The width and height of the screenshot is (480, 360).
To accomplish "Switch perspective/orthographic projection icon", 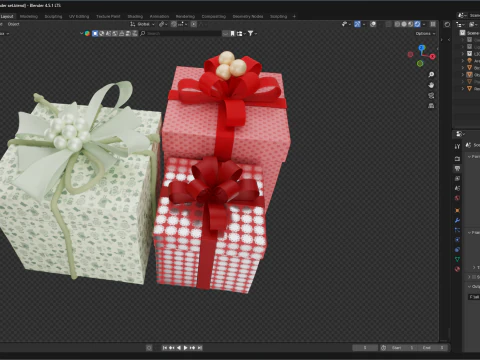I will coord(431,106).
